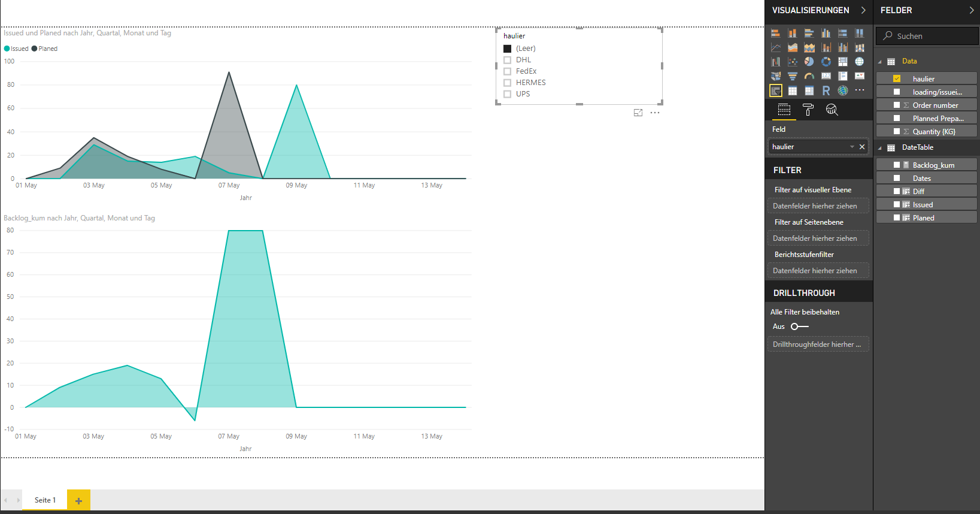Select the ribbon chart visualization

click(860, 47)
